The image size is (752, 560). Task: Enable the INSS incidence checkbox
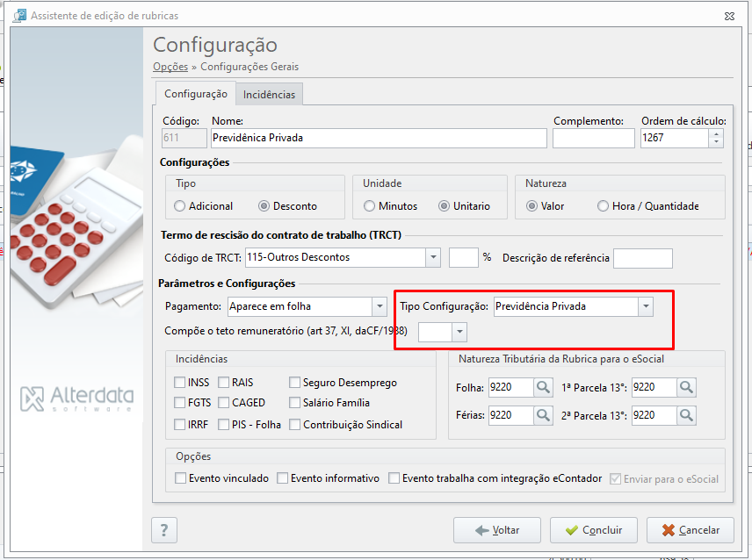pyautogui.click(x=179, y=383)
